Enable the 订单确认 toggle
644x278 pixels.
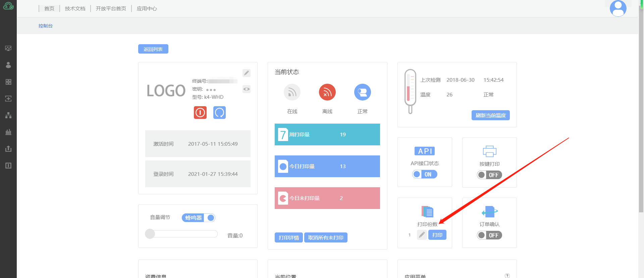(489, 235)
